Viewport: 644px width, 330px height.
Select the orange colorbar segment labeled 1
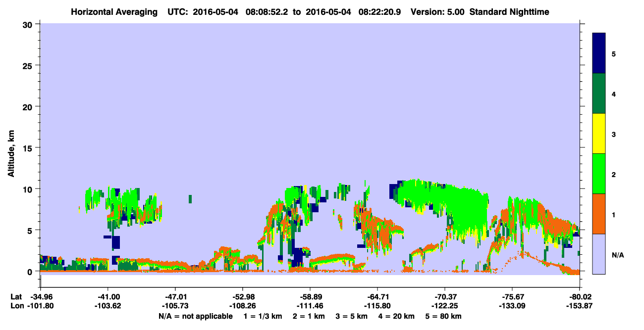(x=599, y=214)
